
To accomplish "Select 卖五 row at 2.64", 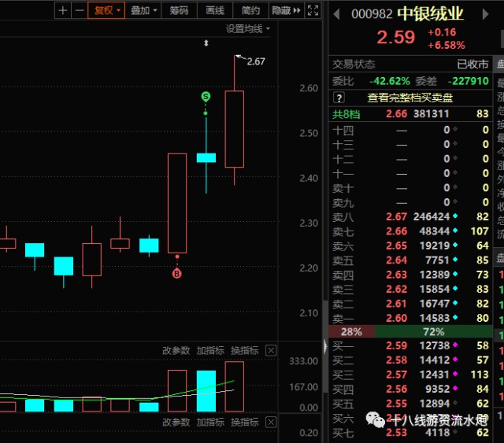I will point(410,260).
